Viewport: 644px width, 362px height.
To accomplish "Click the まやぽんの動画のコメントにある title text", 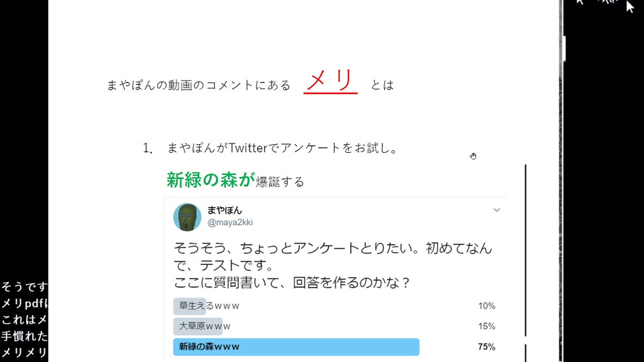I will coord(199,85).
